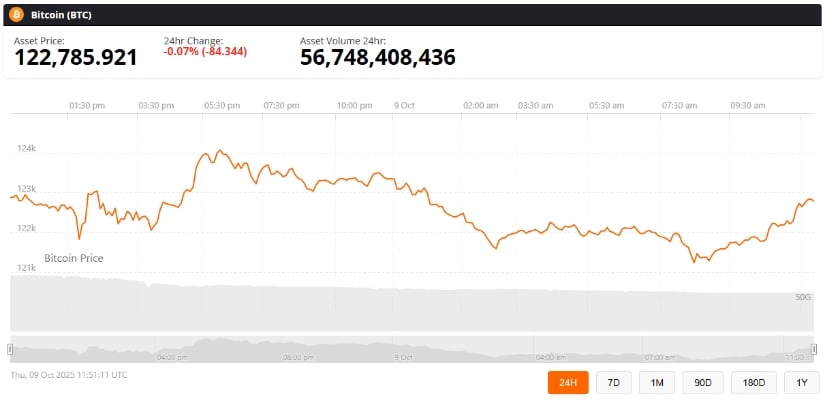The width and height of the screenshot is (825, 401).
Task: Switch to the 180D view
Action: pyautogui.click(x=754, y=382)
